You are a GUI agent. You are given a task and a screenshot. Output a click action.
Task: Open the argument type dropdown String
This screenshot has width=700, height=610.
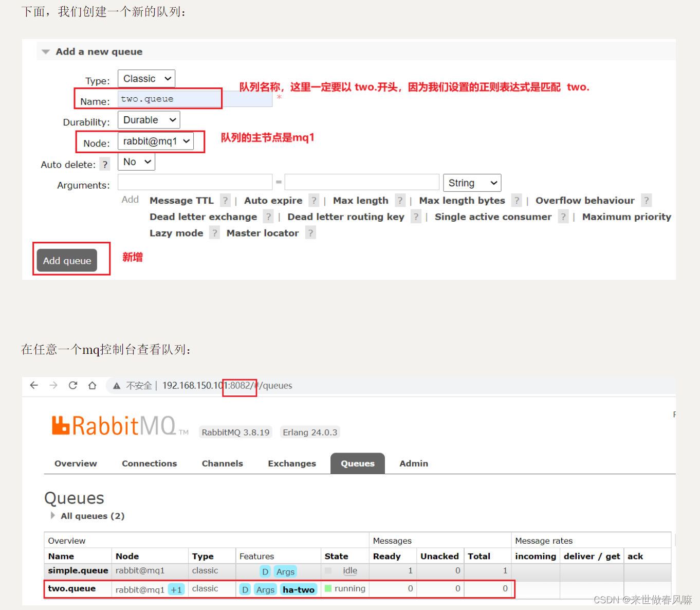click(472, 183)
